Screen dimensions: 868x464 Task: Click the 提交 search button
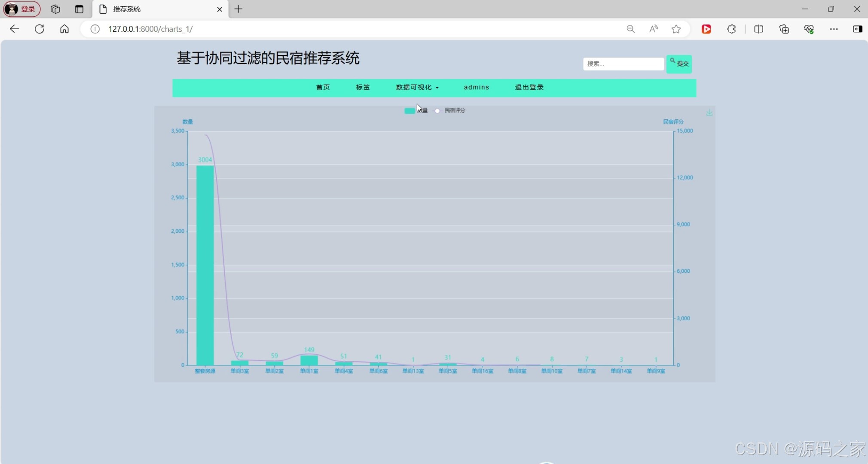tap(679, 64)
